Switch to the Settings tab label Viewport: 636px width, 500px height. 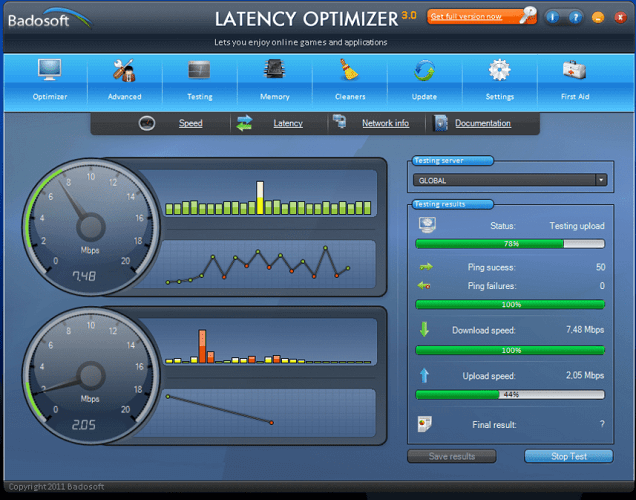coord(500,97)
